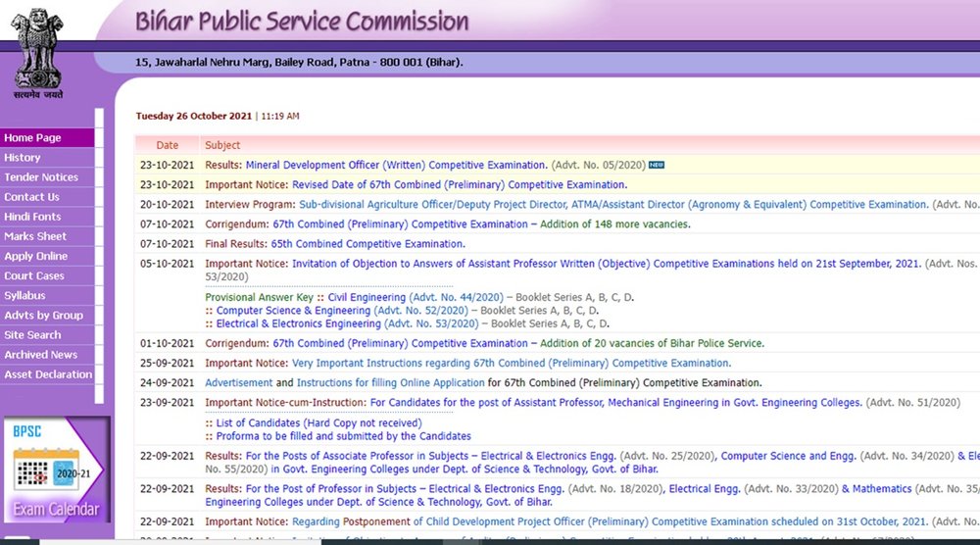This screenshot has height=545, width=980.
Task: Open Computer Science and Engg. results link
Action: point(788,456)
